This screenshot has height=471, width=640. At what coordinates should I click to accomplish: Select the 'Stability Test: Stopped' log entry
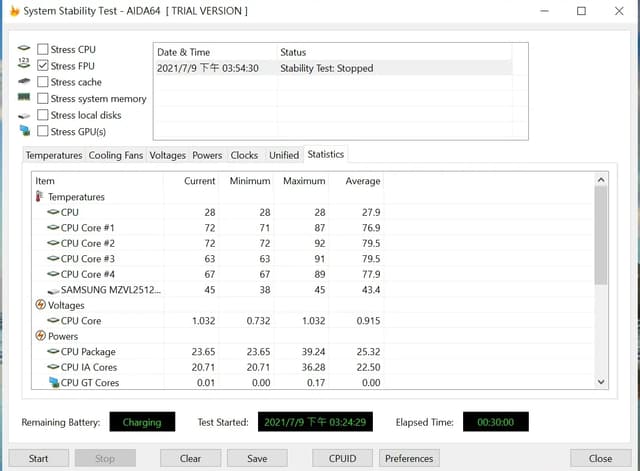click(333, 68)
